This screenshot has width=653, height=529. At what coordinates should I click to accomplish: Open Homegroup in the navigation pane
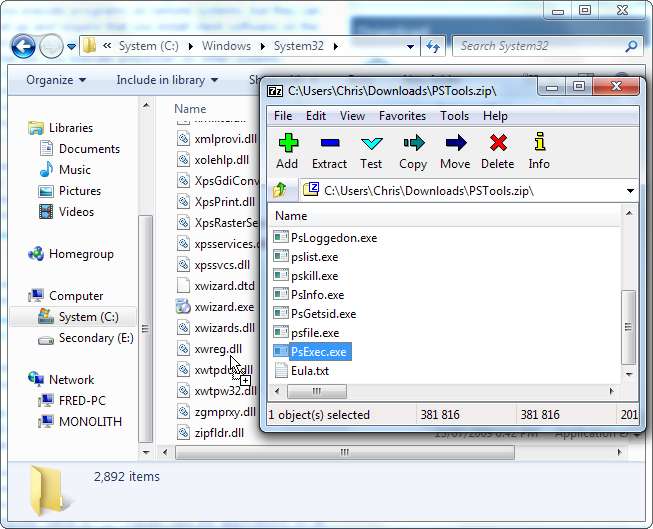81,254
